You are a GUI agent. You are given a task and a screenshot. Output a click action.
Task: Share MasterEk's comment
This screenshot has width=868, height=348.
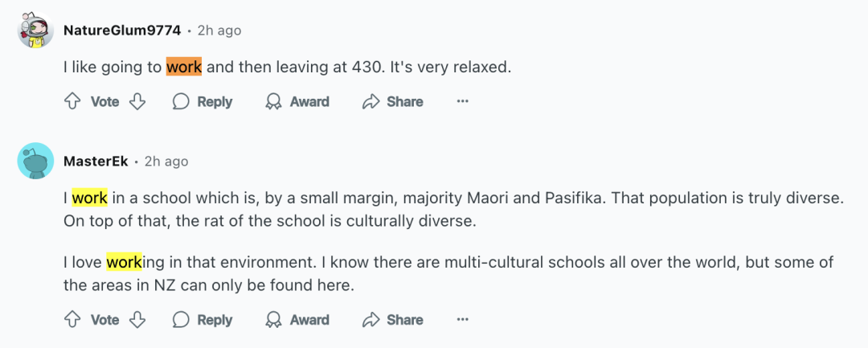pyautogui.click(x=393, y=320)
